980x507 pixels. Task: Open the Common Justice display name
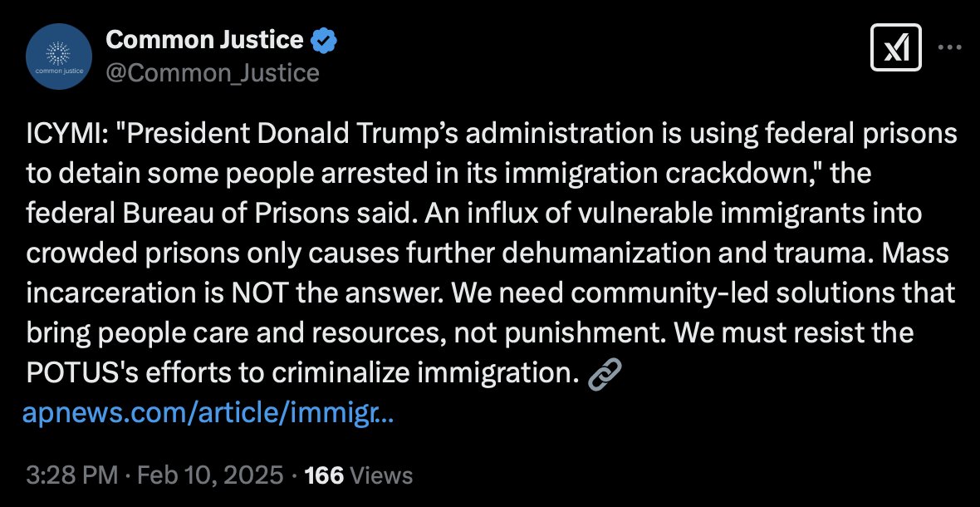tap(204, 39)
